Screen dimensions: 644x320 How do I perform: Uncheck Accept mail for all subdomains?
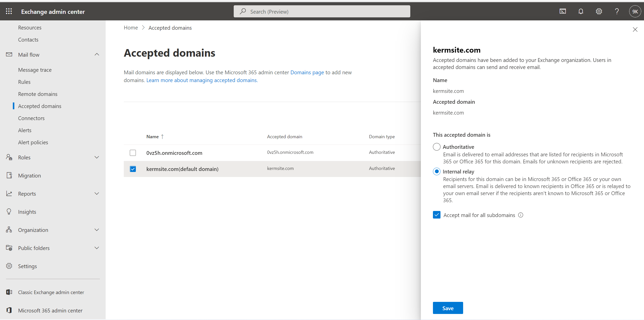(x=436, y=215)
